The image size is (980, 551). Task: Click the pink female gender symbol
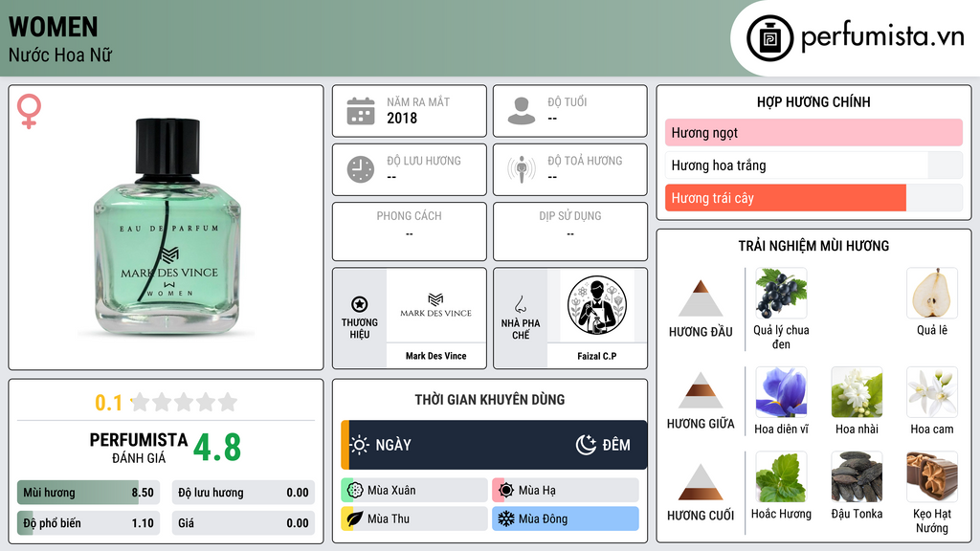click(x=29, y=111)
